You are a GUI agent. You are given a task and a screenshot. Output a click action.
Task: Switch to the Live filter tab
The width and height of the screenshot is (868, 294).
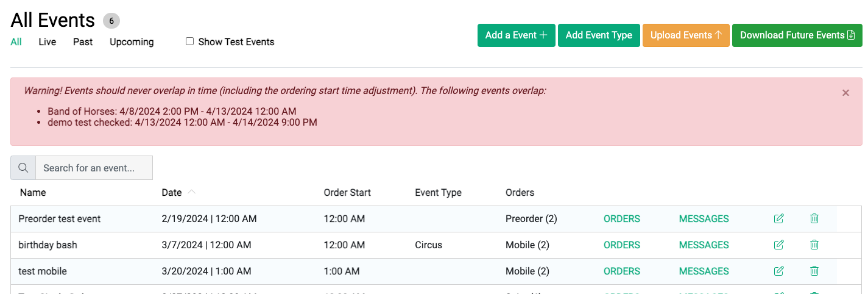(x=48, y=42)
